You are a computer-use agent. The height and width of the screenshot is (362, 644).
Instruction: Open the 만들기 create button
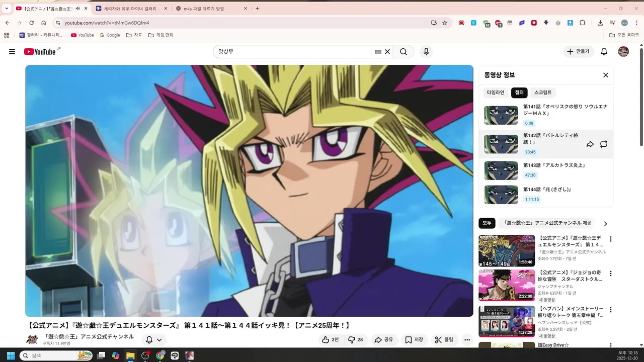point(578,52)
